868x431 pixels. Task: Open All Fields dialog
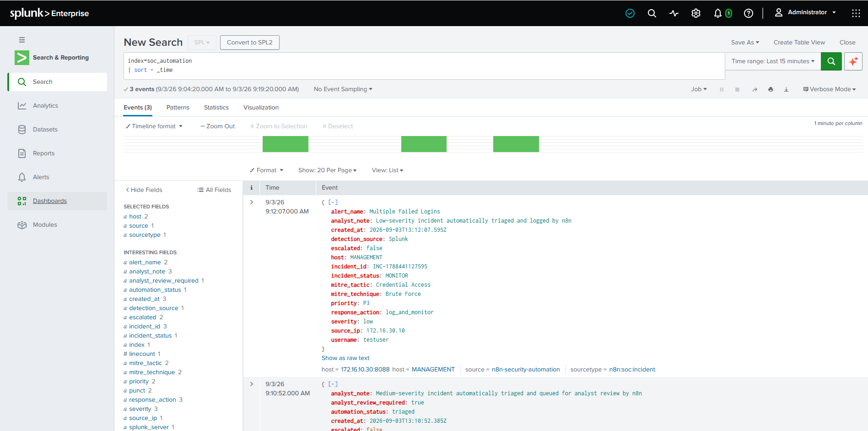214,190
